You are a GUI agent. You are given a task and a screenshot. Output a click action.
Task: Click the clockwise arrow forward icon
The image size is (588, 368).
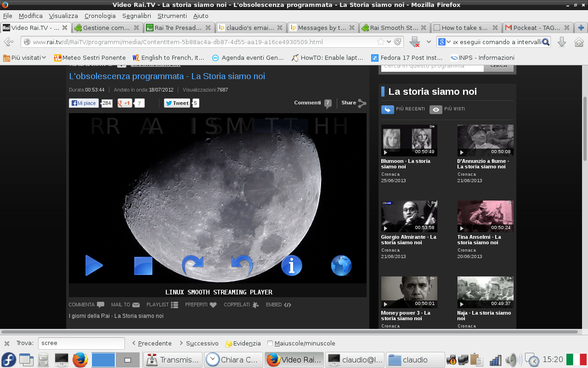(193, 265)
